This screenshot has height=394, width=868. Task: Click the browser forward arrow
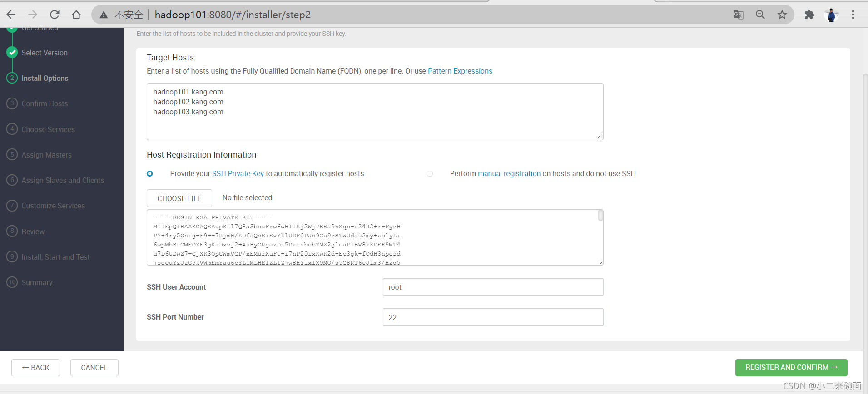point(33,15)
